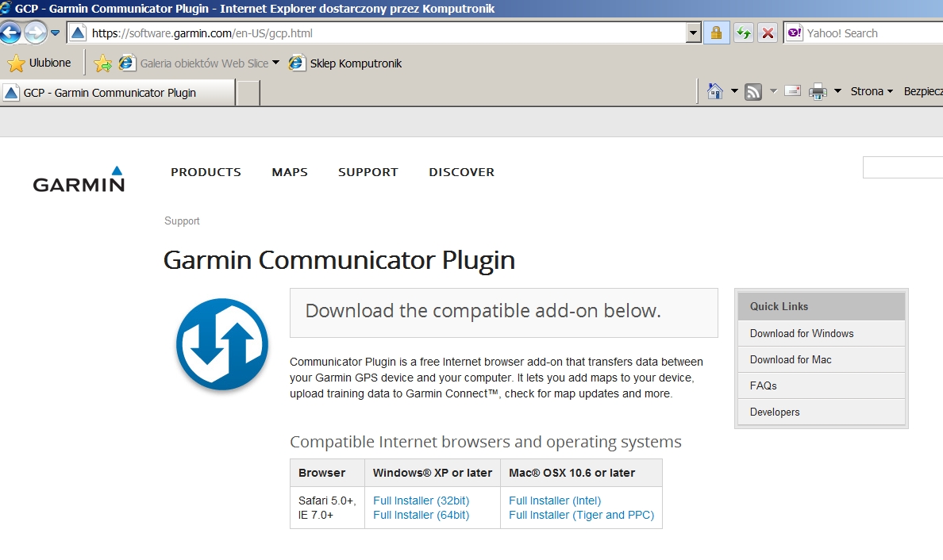The height and width of the screenshot is (560, 943).
Task: Click the RSS feeds icon
Action: click(753, 91)
